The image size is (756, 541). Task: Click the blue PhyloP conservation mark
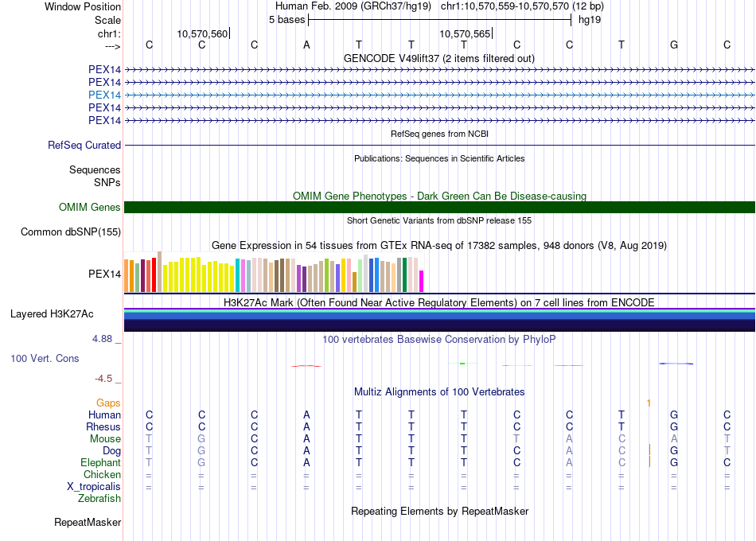[x=676, y=364]
